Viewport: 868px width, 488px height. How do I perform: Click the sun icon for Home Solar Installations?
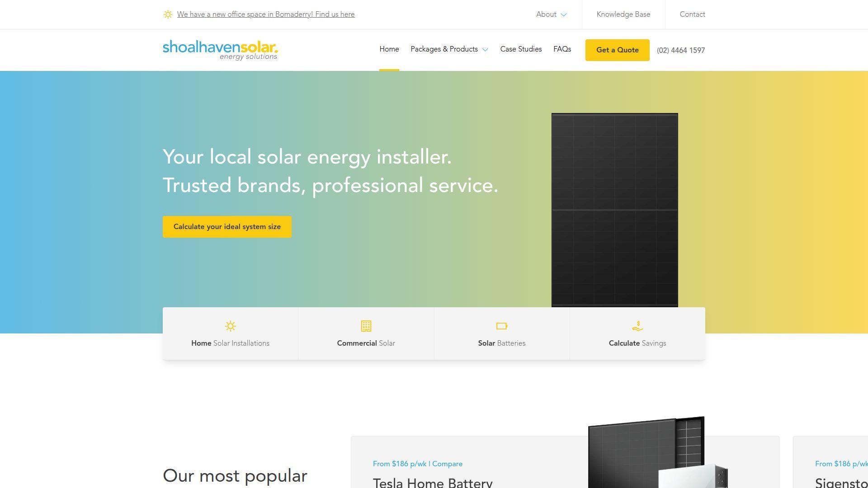(231, 326)
